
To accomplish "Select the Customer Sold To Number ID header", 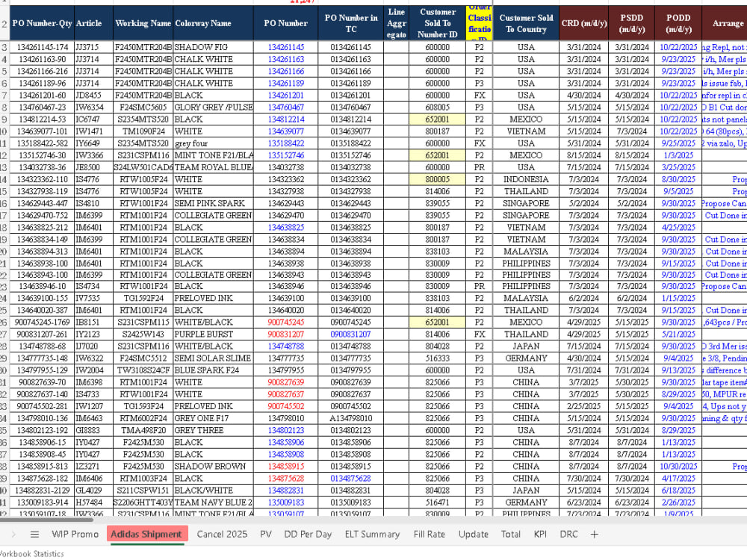I will tap(437, 23).
